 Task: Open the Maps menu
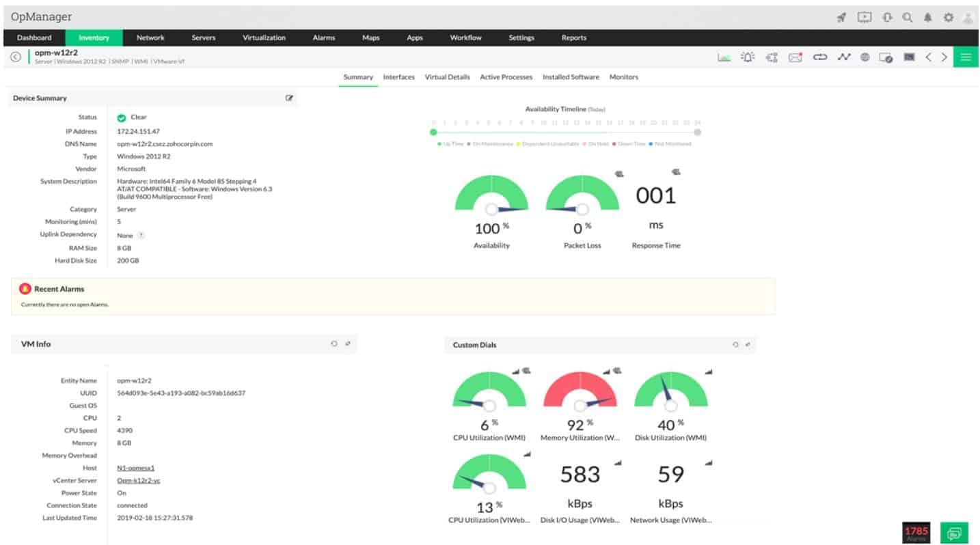[x=371, y=38]
